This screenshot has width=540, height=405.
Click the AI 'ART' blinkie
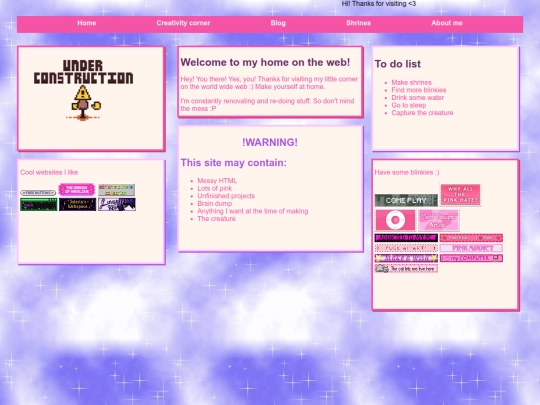406,248
